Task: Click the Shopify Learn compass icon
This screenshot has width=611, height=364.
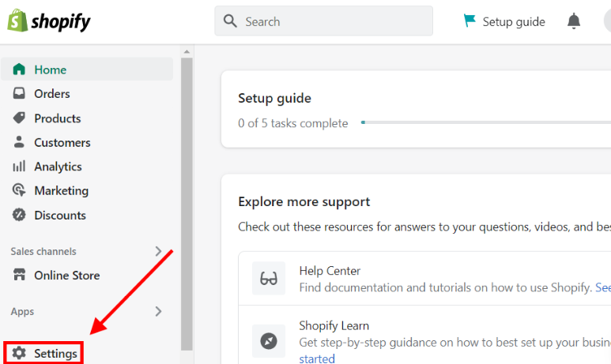Action: click(x=269, y=341)
